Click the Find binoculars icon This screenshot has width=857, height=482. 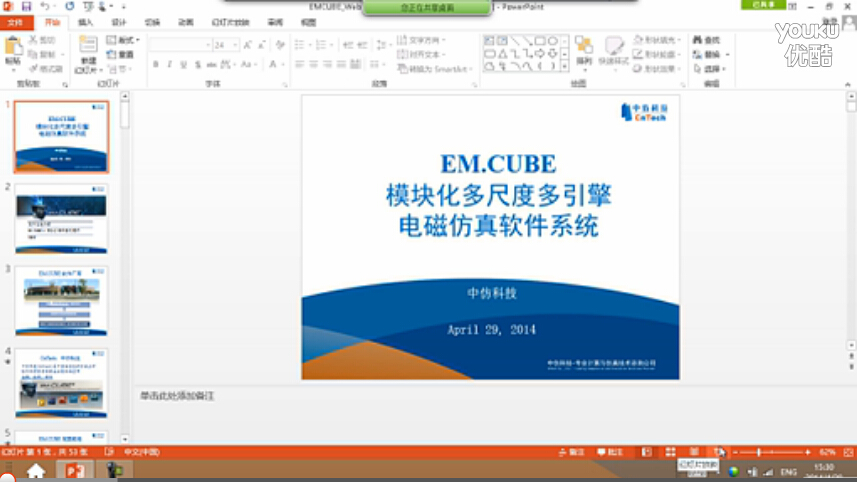coord(697,40)
